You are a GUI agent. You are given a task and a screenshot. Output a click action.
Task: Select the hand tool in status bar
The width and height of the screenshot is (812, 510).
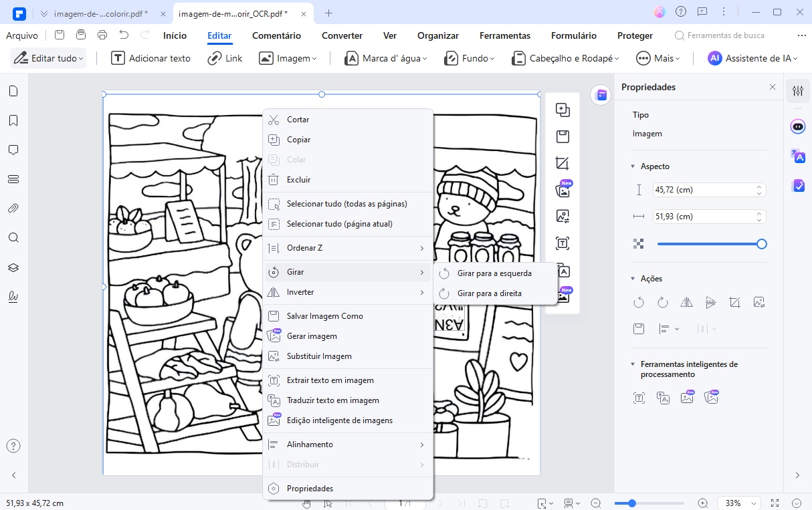(307, 503)
